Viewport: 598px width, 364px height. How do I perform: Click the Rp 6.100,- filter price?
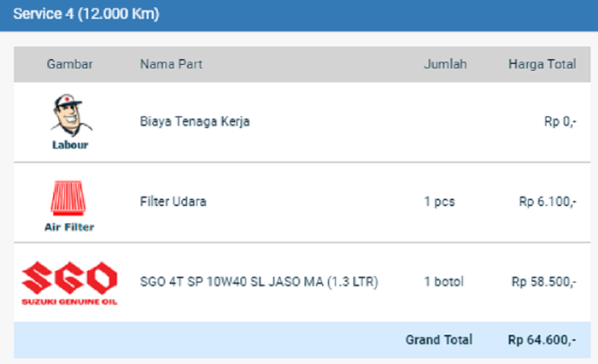pyautogui.click(x=547, y=203)
